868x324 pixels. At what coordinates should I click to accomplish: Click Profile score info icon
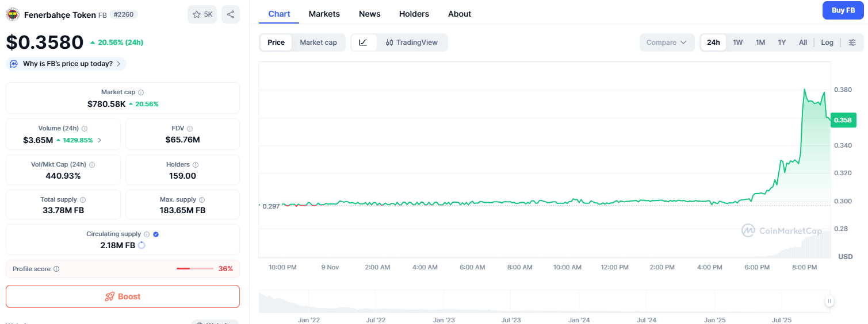click(56, 269)
